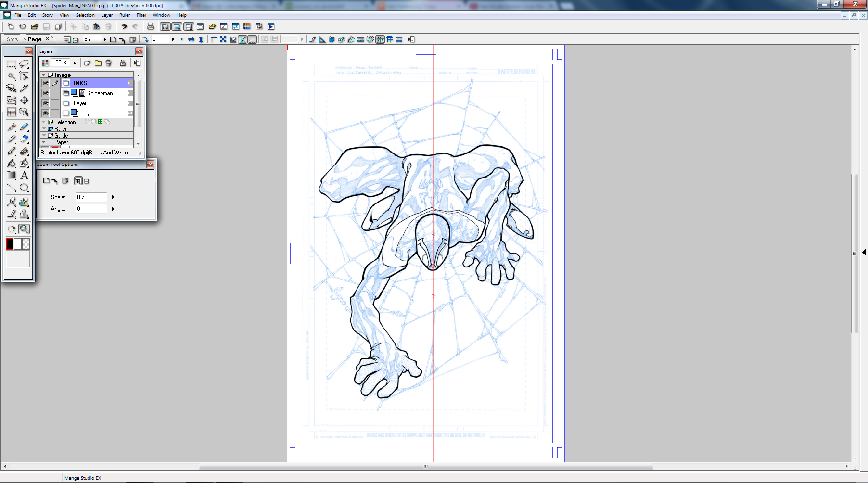Click the Paste clipboard icon
Viewport: 868px width, 483px height.
coord(96,26)
